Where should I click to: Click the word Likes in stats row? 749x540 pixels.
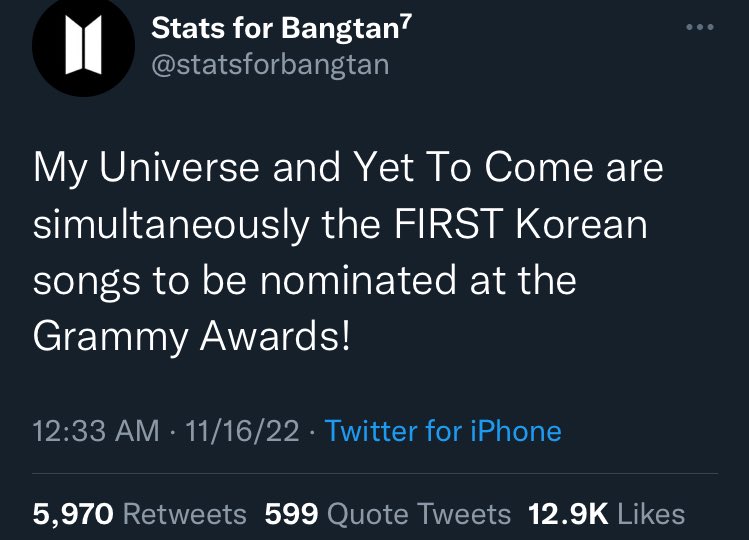tap(652, 514)
